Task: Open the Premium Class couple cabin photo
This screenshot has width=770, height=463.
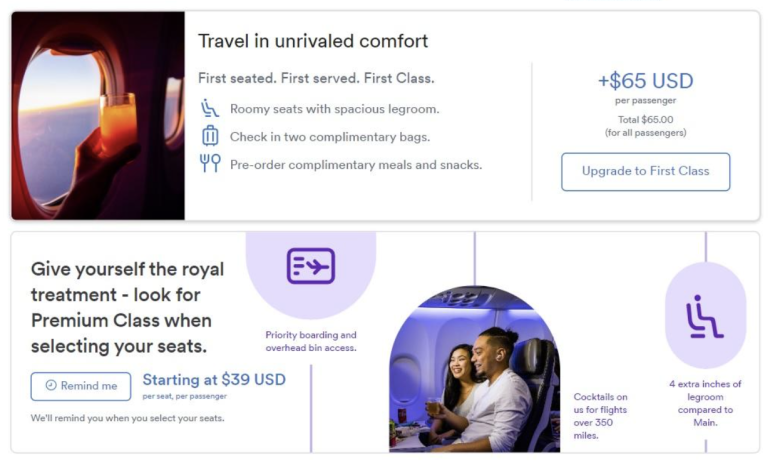Action: pyautogui.click(x=474, y=370)
